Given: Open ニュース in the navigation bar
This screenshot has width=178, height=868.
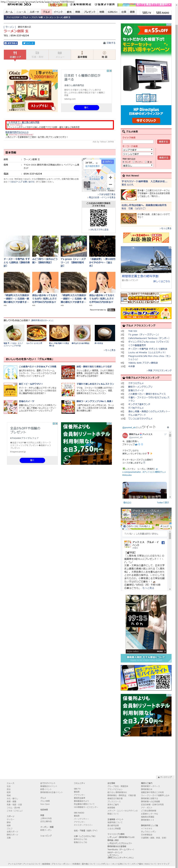Looking at the screenshot, I should (21, 12).
